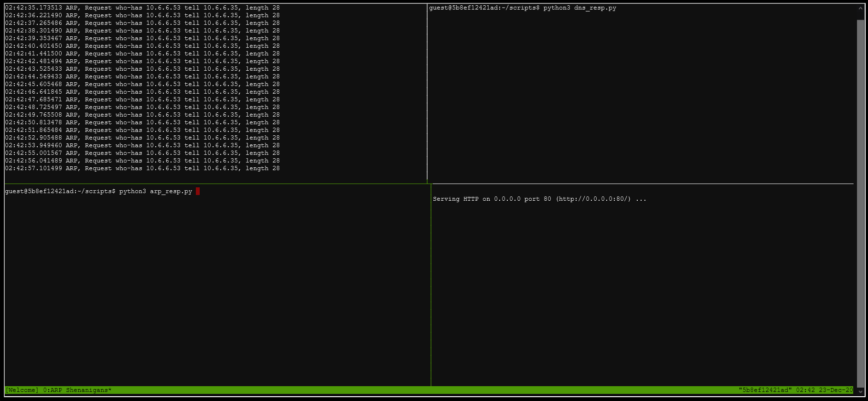Click the white horizontal divider above HTTP server pane

[640, 184]
